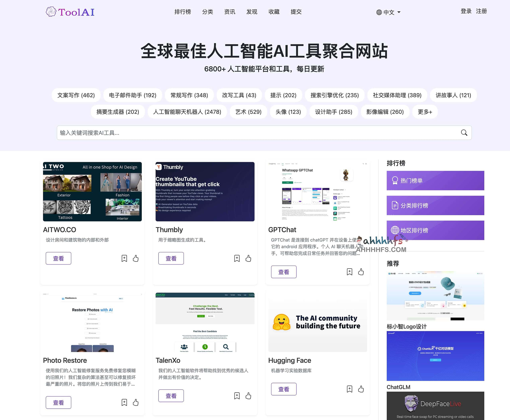Click the globe icon on 地区排行榜
Screen dimensions: 510x420
[395, 230]
